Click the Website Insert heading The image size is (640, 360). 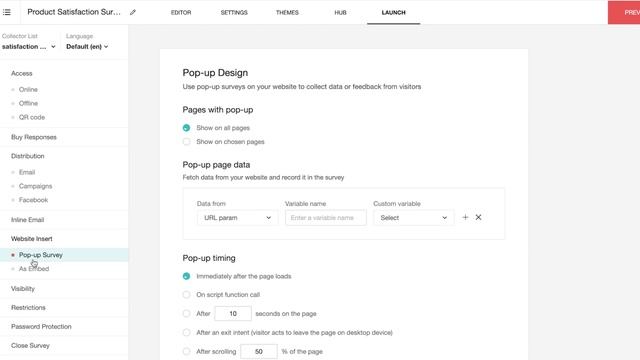(31, 239)
